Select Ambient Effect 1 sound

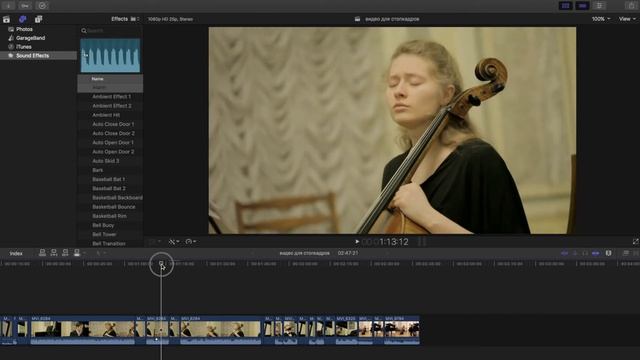(111, 97)
